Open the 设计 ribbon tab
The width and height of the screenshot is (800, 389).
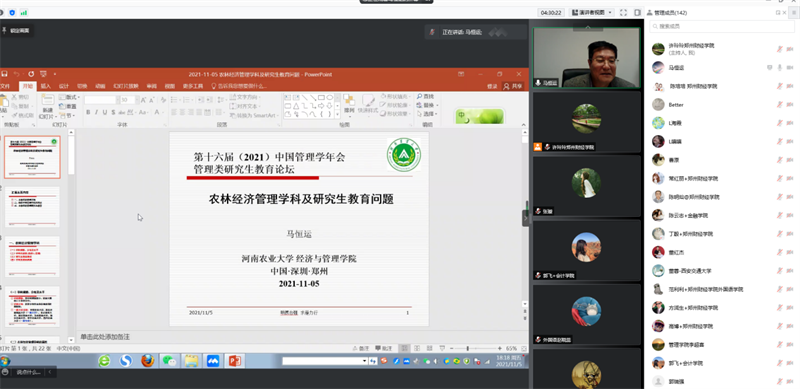pos(64,86)
